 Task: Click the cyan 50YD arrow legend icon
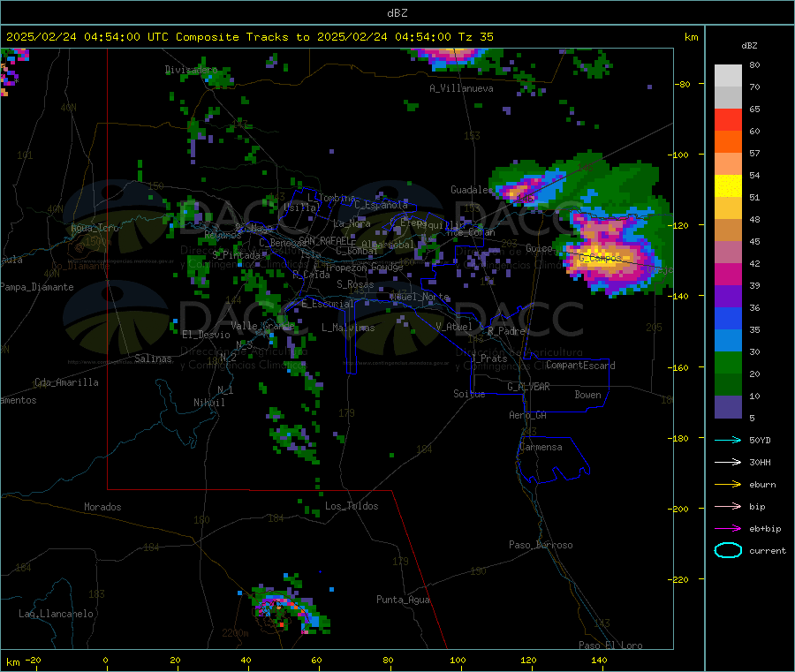728,440
